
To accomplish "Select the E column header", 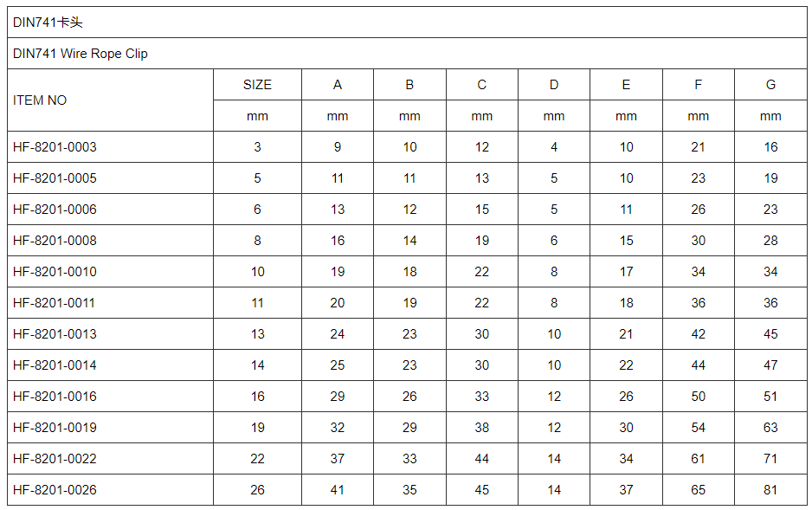I will [x=626, y=85].
